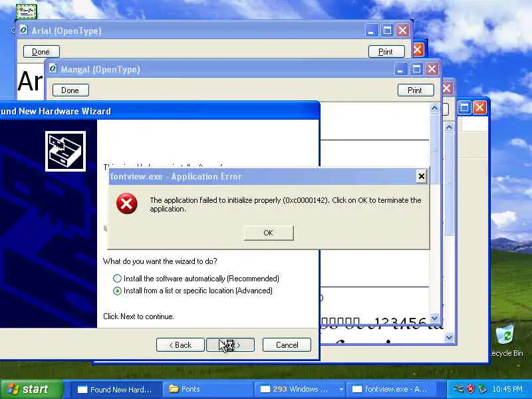This screenshot has width=532, height=399.
Task: Click Print in the Mangal (OpenType) window
Action: (x=415, y=90)
